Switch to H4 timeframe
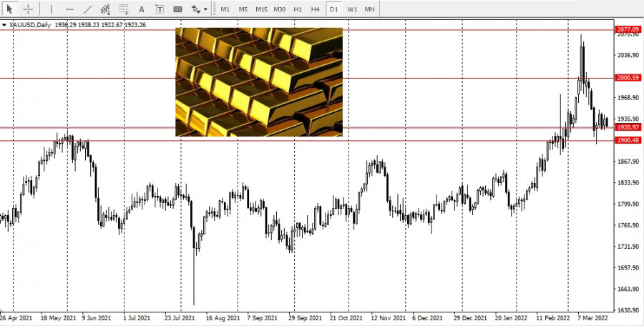Screen dimensions: 644x326 click(316, 9)
